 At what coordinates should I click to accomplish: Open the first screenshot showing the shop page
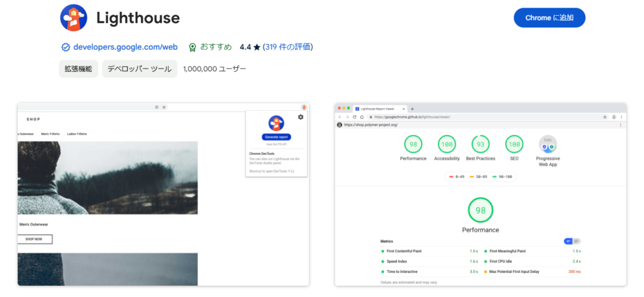click(163, 194)
